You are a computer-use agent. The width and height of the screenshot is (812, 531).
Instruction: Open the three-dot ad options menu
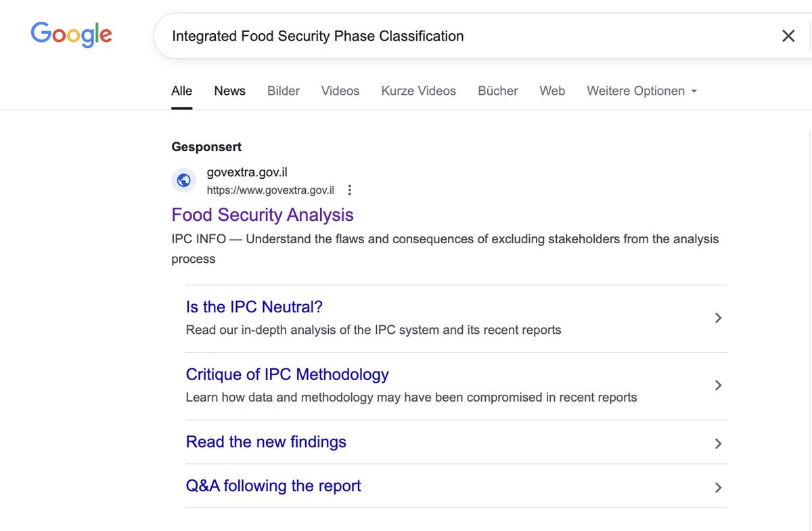click(349, 190)
